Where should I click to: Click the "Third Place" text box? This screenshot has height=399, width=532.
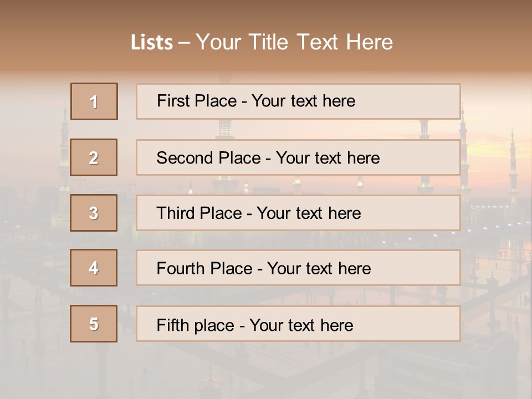pos(298,213)
